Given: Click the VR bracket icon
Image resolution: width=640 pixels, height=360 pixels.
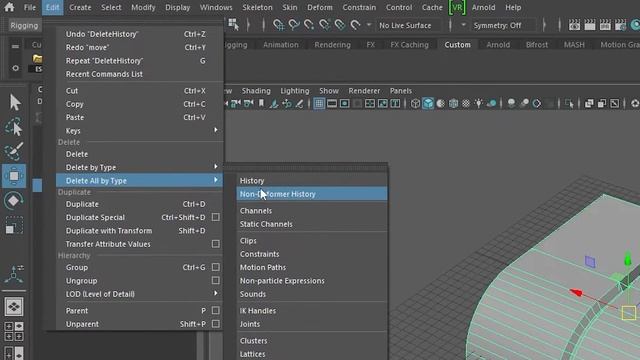Looking at the screenshot, I should [x=457, y=7].
